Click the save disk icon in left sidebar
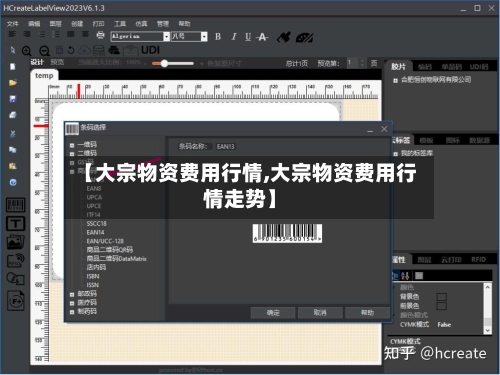This screenshot has width=500, height=375. point(13,99)
